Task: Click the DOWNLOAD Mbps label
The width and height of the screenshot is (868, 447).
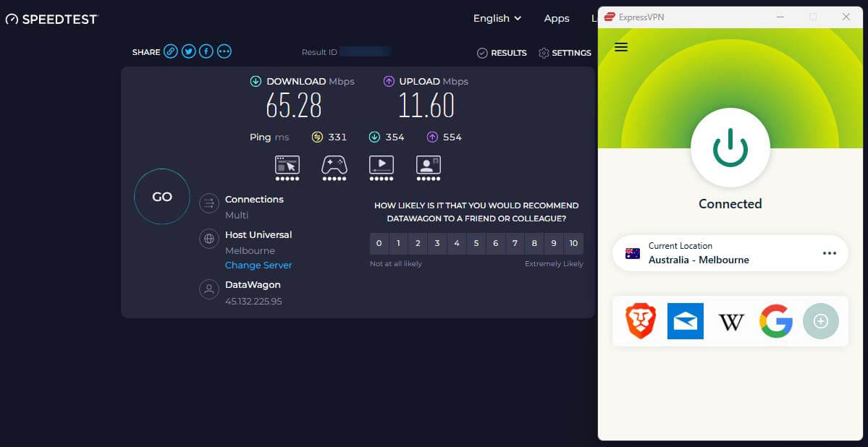Action: [310, 81]
